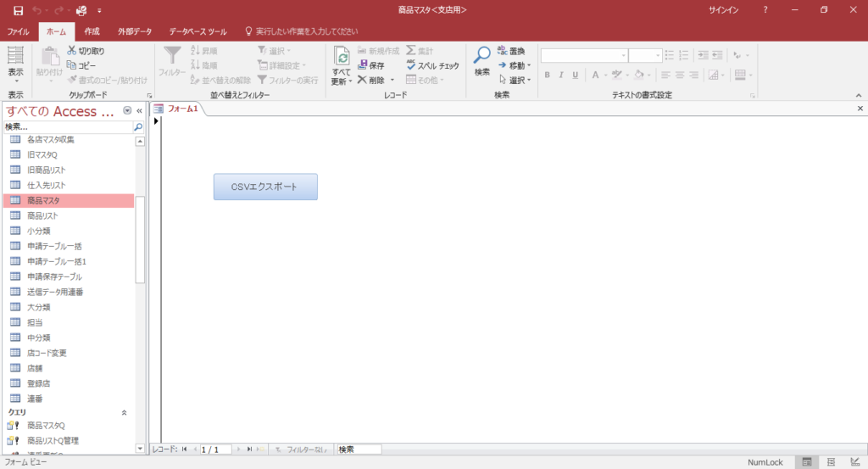Click the サインイン link
The image size is (868, 469).
(724, 10)
